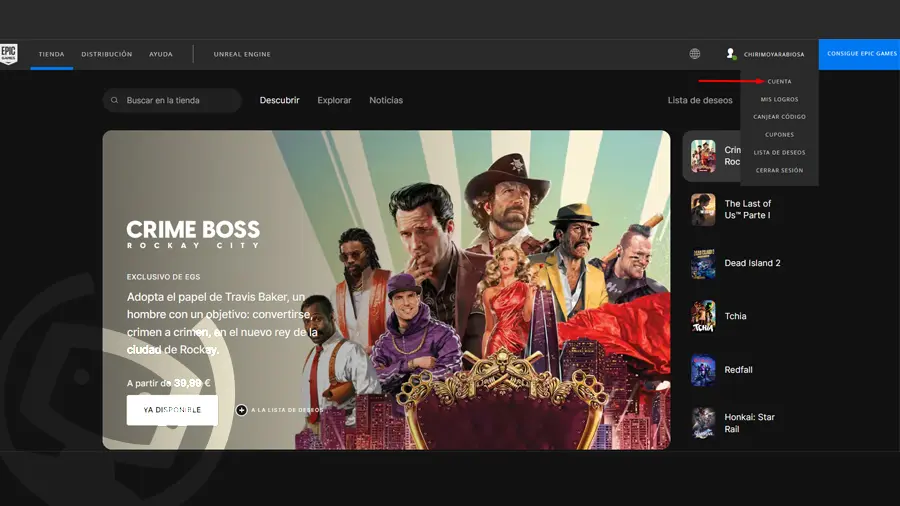The image size is (900, 506).
Task: Click the user profile avatar icon
Action: 731,54
